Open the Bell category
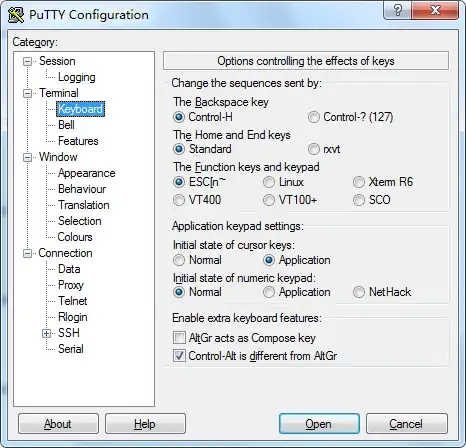 [66, 125]
